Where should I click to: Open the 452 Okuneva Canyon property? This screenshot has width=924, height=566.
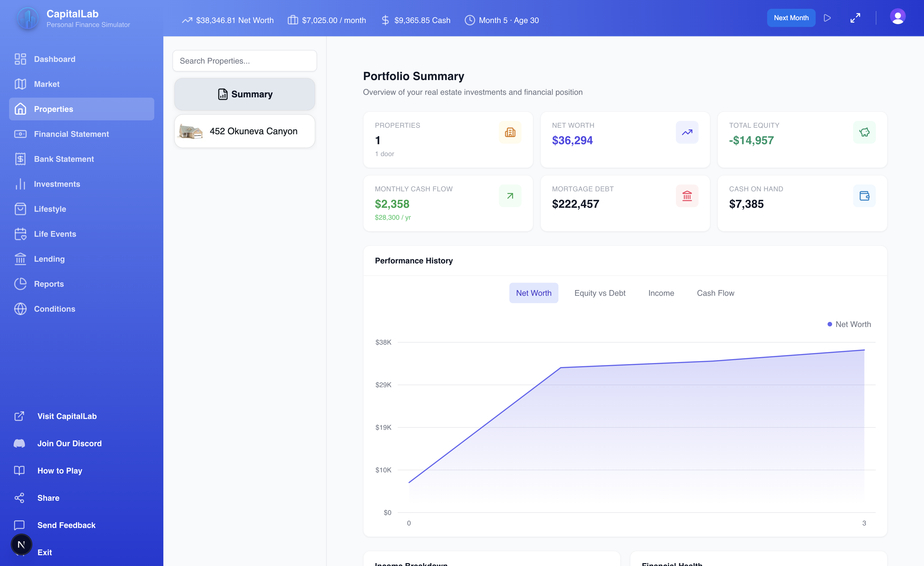click(244, 131)
